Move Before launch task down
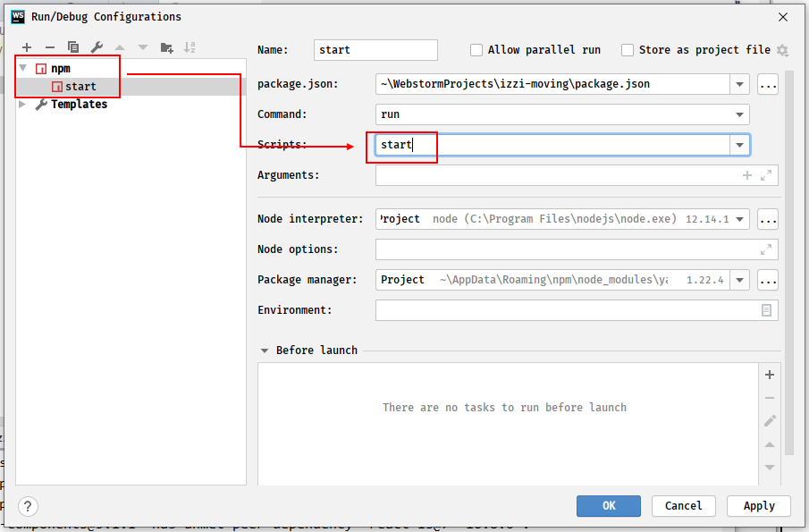This screenshot has width=809, height=532. 770,468
